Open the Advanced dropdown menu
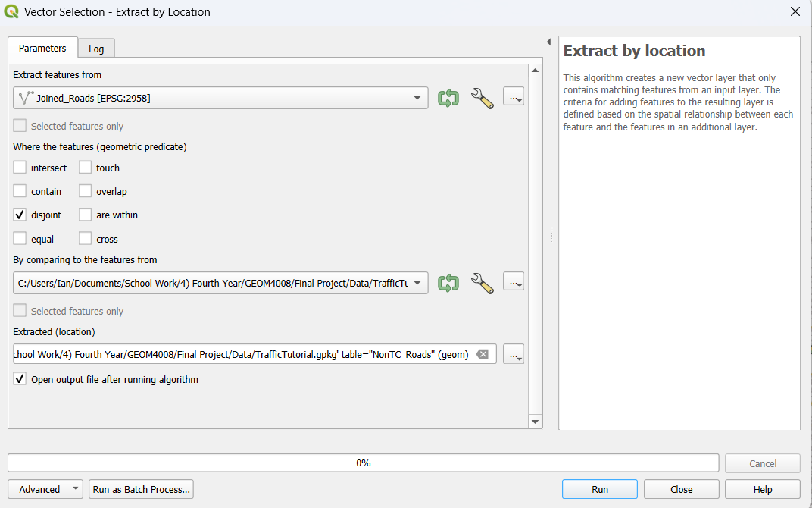812x508 pixels. pos(45,489)
